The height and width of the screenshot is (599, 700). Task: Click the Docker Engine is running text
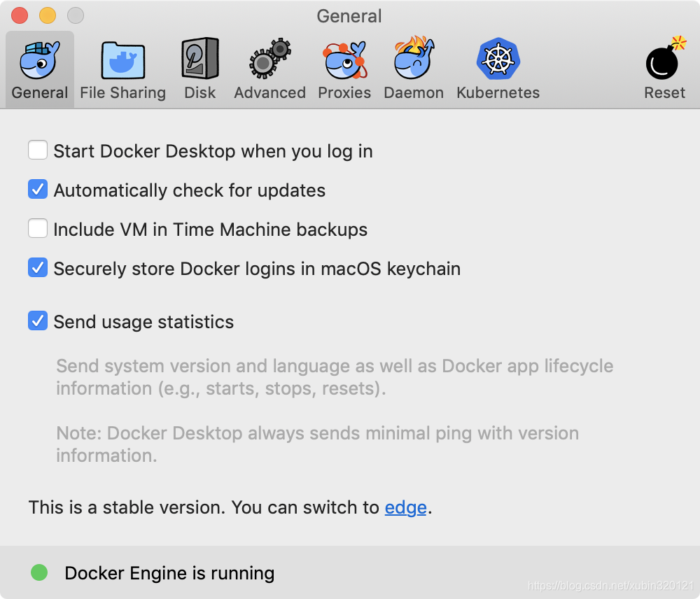pos(169,574)
